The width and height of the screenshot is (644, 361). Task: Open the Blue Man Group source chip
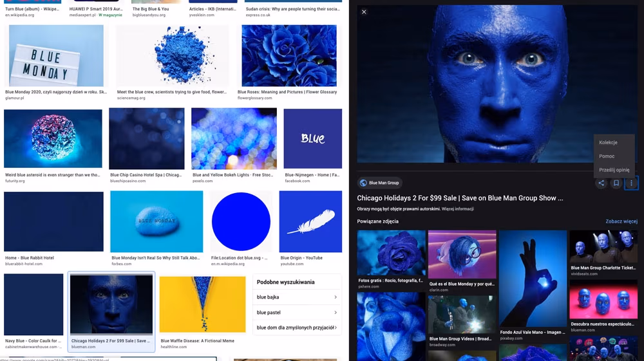[x=380, y=183]
